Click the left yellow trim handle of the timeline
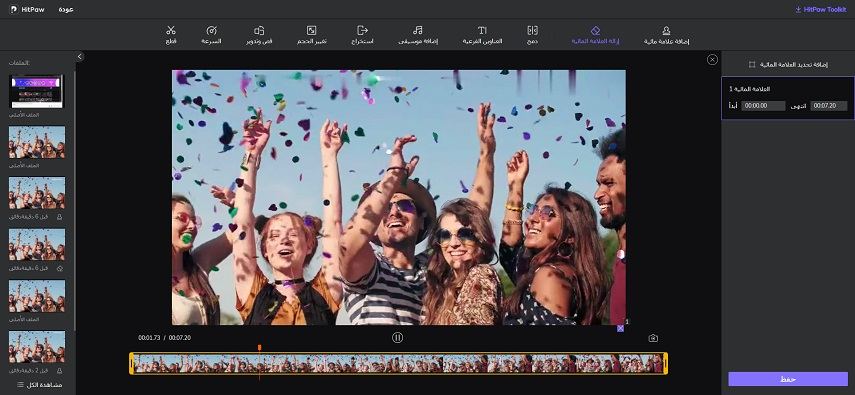The image size is (855, 395). [x=131, y=363]
